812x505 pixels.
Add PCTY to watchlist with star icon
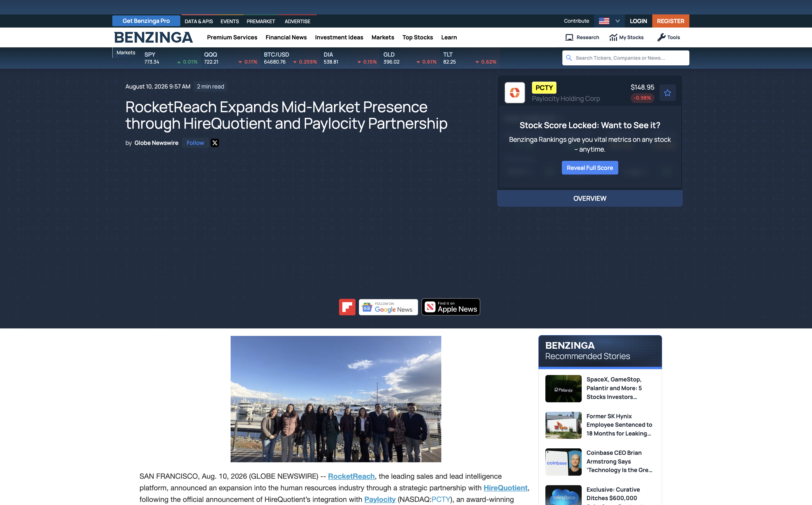pos(667,93)
